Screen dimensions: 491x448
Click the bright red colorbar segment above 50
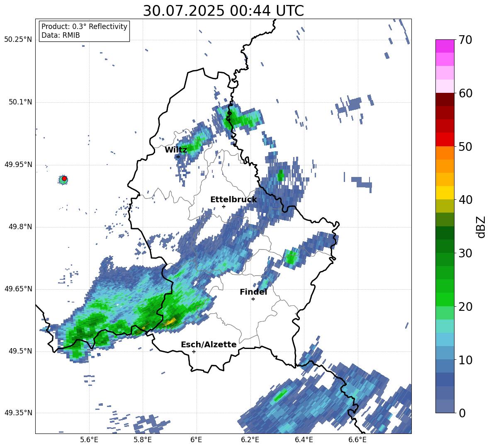445,140
